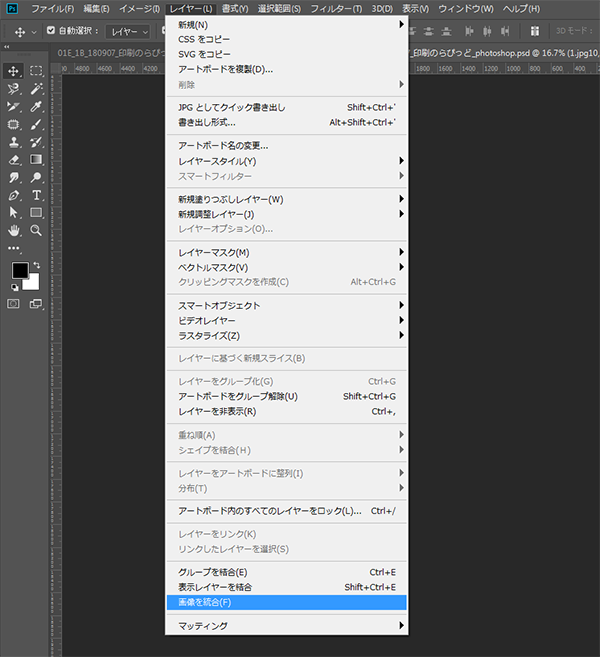Pick the Eyedropper tool
This screenshot has width=600, height=657.
[36, 106]
